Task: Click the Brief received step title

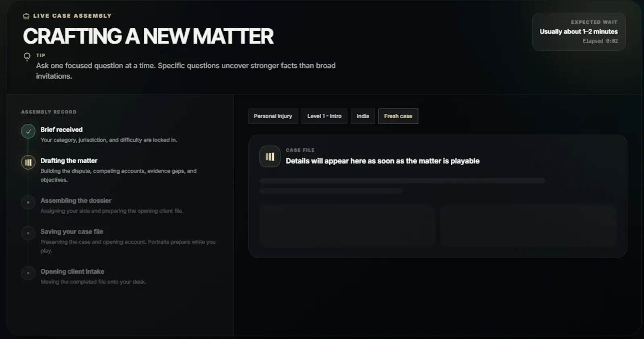Action: (62, 129)
